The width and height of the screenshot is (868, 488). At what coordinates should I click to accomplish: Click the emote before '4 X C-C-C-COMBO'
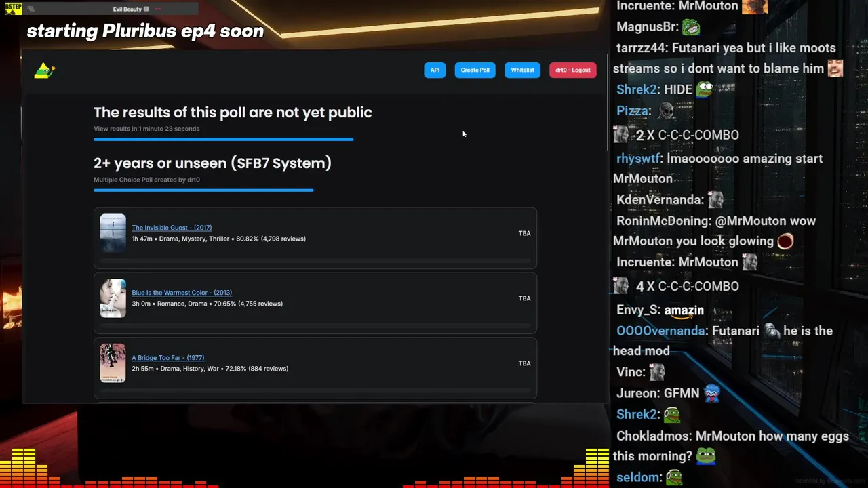tap(621, 285)
